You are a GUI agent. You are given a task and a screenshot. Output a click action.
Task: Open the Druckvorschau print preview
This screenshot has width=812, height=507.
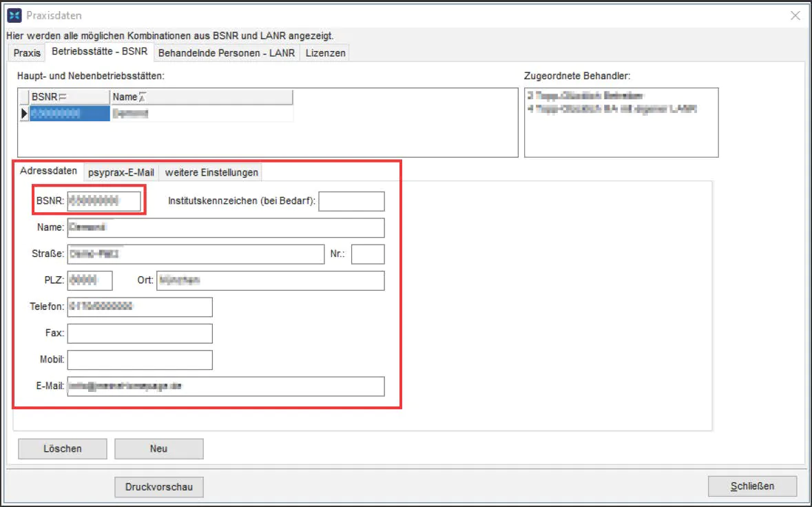coord(159,486)
